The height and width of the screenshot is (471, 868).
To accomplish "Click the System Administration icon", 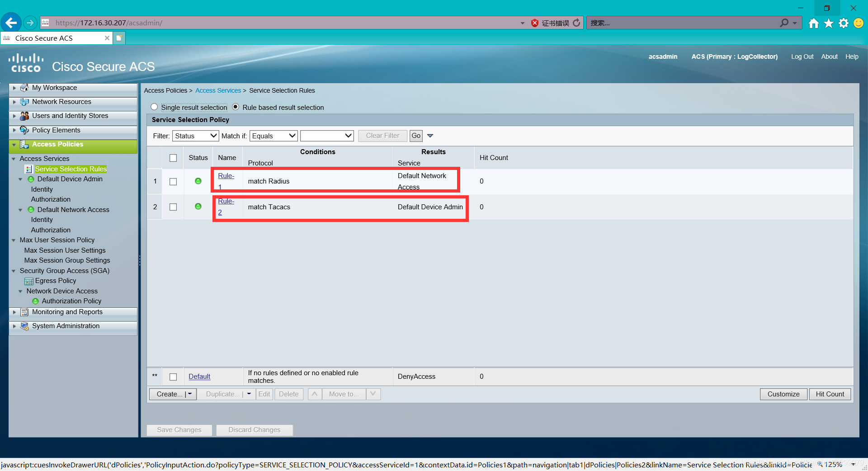I will tap(24, 326).
